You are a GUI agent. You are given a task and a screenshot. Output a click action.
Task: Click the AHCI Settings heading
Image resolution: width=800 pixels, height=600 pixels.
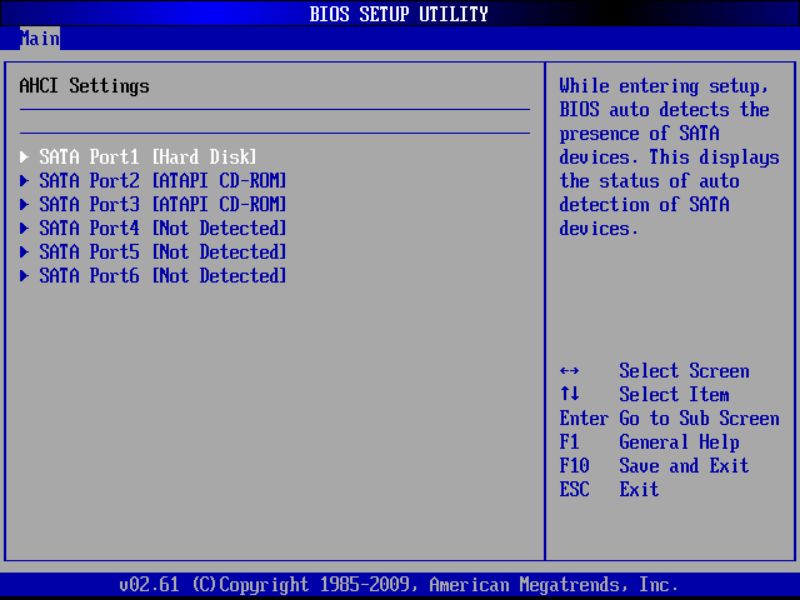click(x=84, y=86)
